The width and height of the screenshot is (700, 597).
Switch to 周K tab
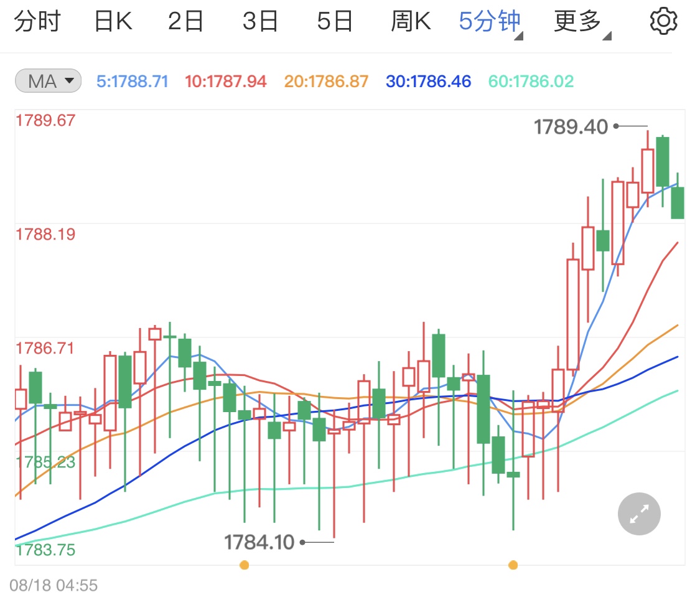411,21
